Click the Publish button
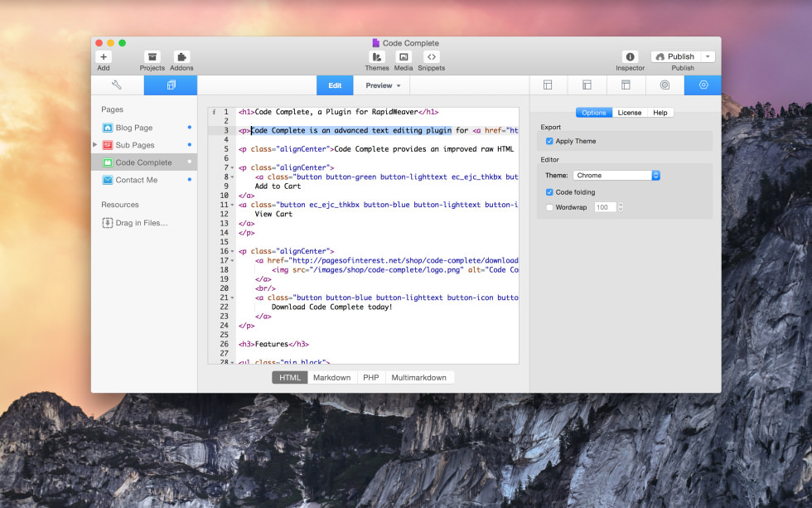 tap(676, 56)
